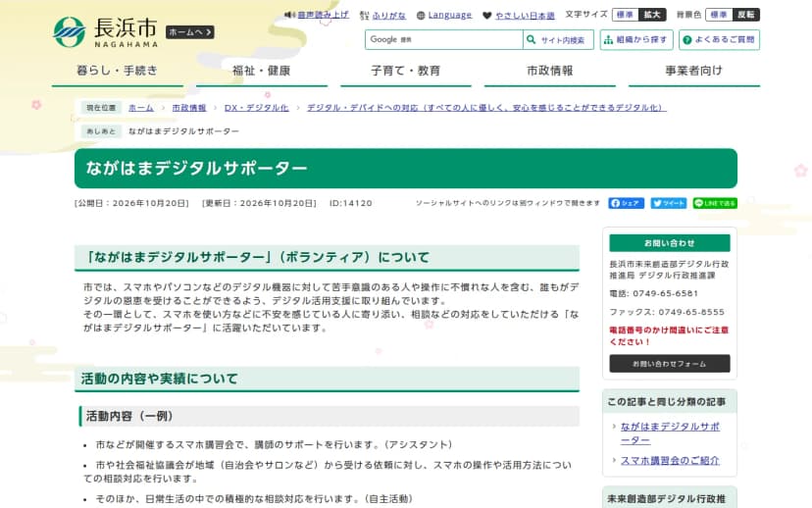Screen dimensions: 812x508
Task: Click ホーム breadcrumb link
Action: pyautogui.click(x=141, y=108)
